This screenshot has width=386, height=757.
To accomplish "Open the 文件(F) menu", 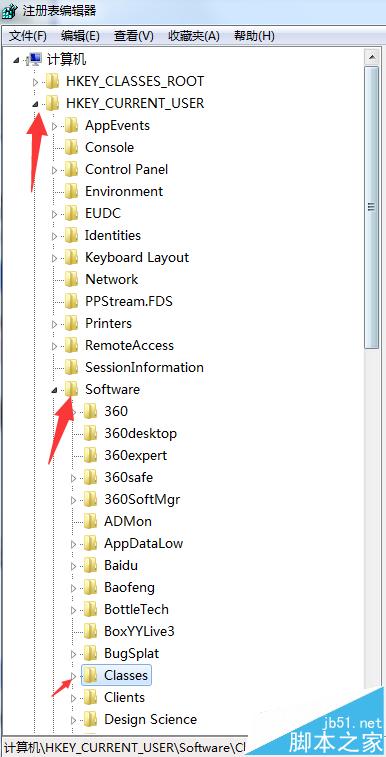I will (28, 36).
